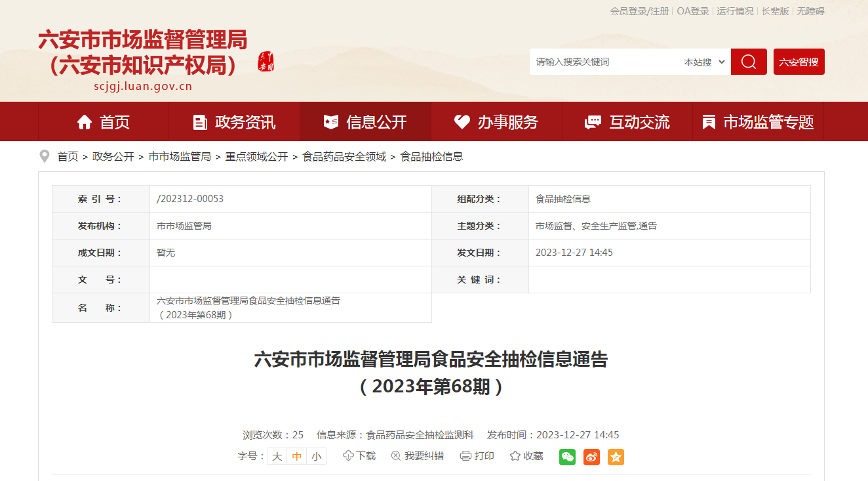Open the 长辈版 elder mode link
The height and width of the screenshot is (481, 868).
click(775, 11)
